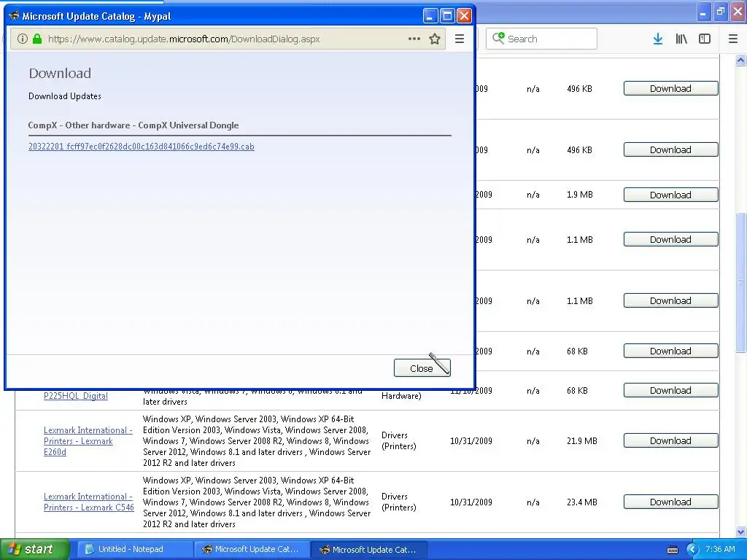Click Download for the 1.9 MB row
Screen dimensions: 747x560
(670, 194)
